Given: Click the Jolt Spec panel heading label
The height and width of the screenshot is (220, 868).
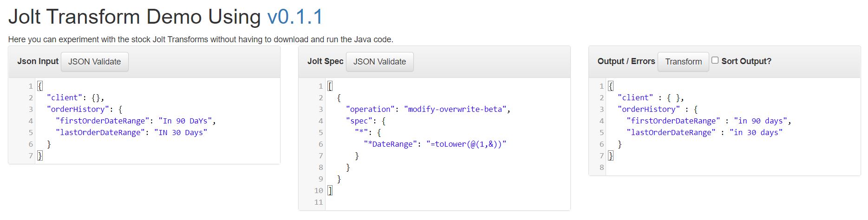Looking at the screenshot, I should point(325,61).
